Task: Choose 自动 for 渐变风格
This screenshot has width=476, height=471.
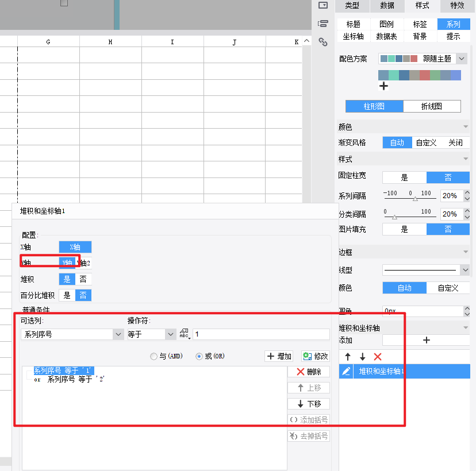Action: (x=397, y=142)
